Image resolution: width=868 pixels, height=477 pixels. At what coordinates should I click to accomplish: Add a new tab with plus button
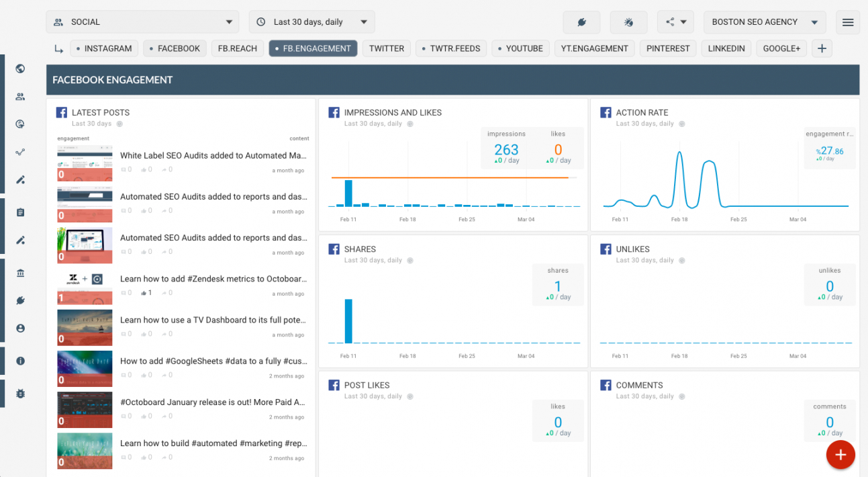(822, 48)
